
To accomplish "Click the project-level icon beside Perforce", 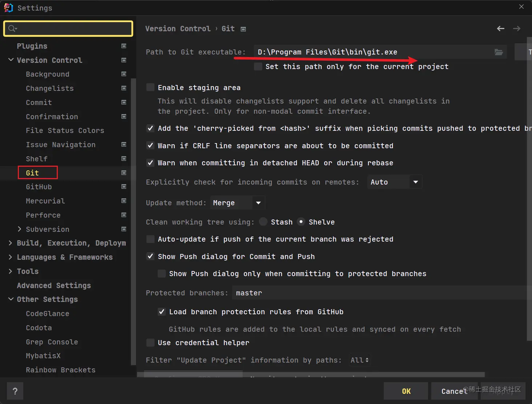I will click(x=124, y=215).
